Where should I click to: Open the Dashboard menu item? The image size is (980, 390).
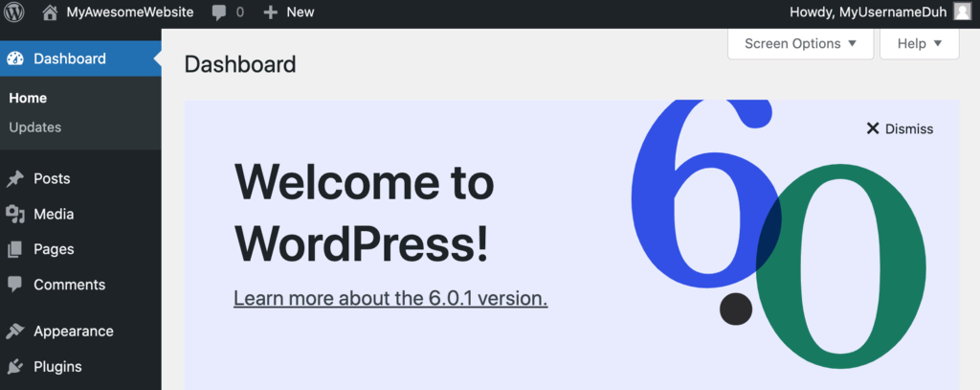pyautogui.click(x=80, y=58)
